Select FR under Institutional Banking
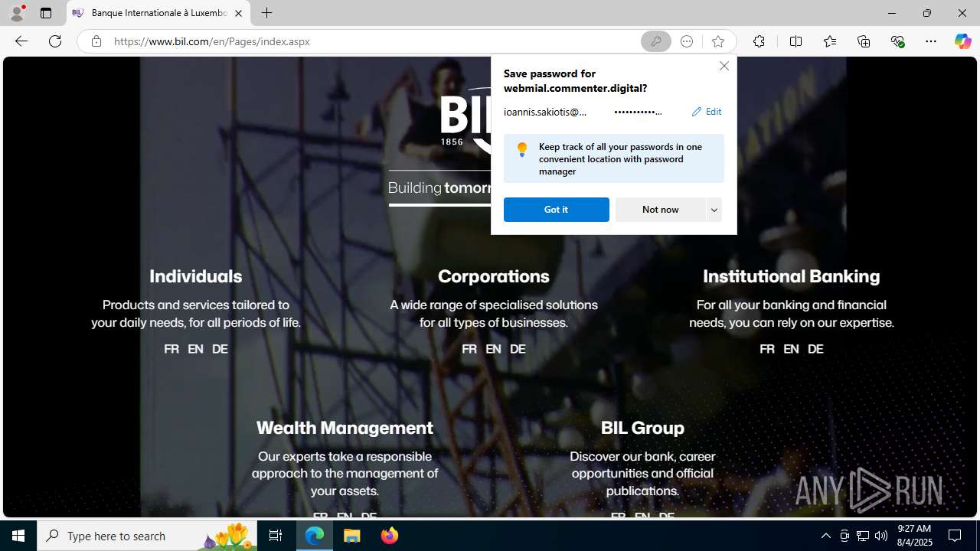The height and width of the screenshot is (551, 980). pyautogui.click(x=767, y=349)
